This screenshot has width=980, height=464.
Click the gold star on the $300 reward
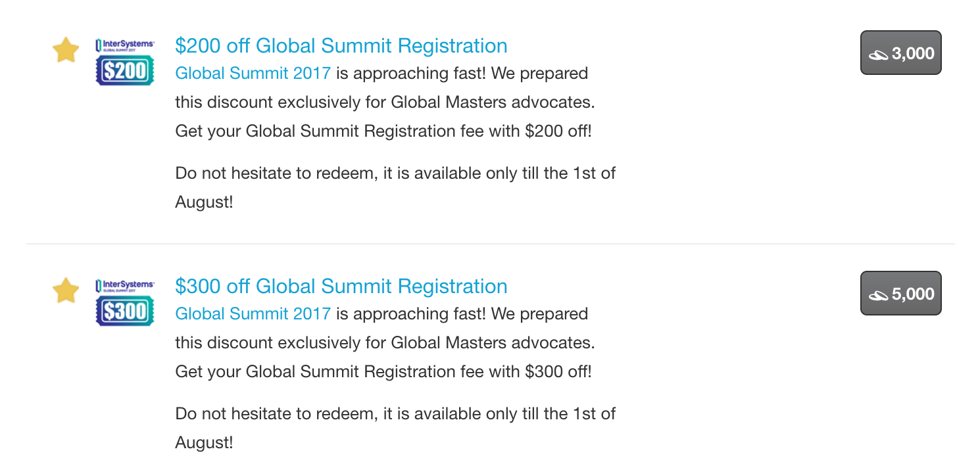pos(66,290)
